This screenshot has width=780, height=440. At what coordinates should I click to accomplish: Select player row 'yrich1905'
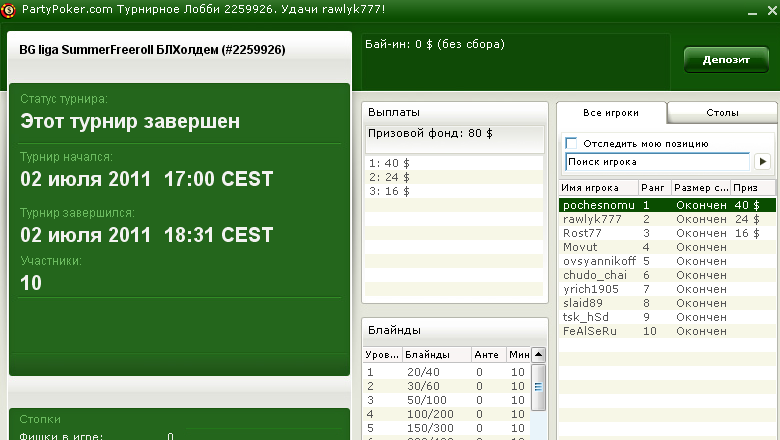(x=667, y=289)
